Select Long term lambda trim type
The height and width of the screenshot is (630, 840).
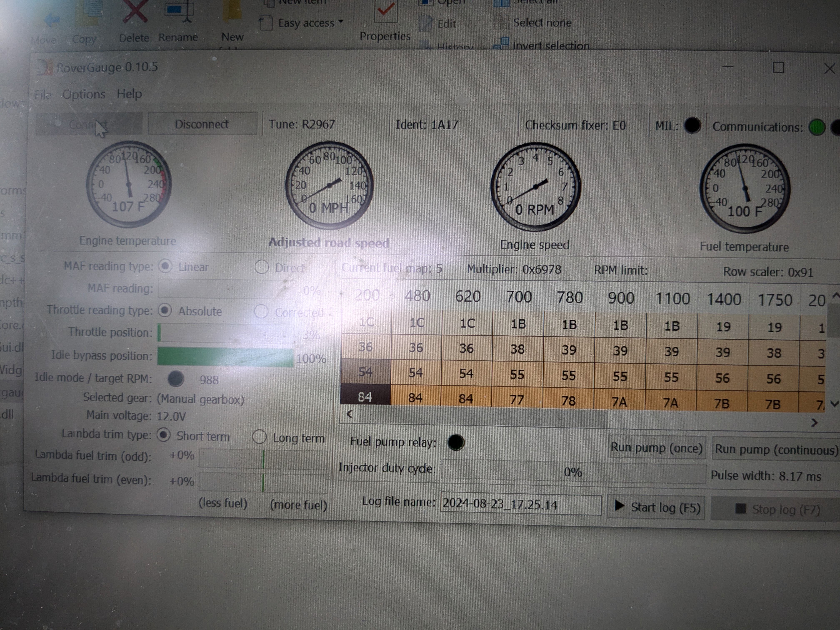coord(259,437)
